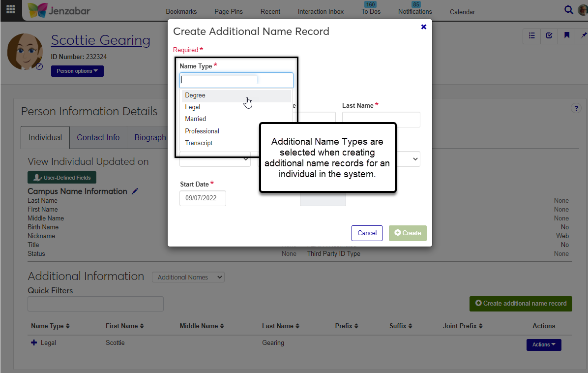Open Interaction Inbox from top menu
Screen dimensions: 588x373
(321, 11)
